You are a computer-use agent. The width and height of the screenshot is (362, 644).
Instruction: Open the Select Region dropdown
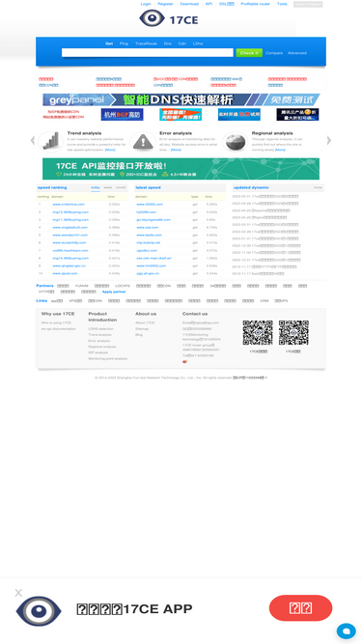tap(308, 4)
